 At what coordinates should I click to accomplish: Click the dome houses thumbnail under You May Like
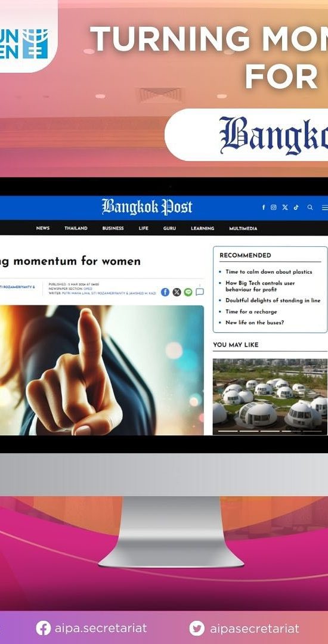coord(270,397)
